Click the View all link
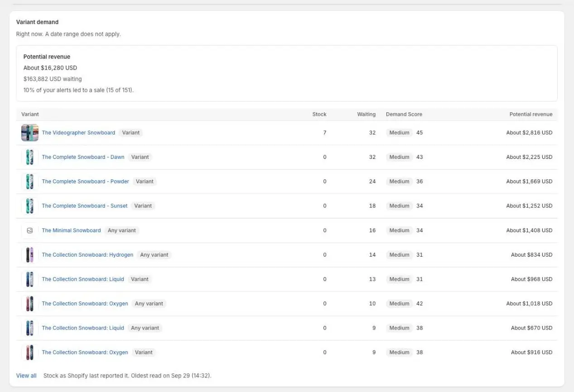574x392 pixels. point(26,376)
